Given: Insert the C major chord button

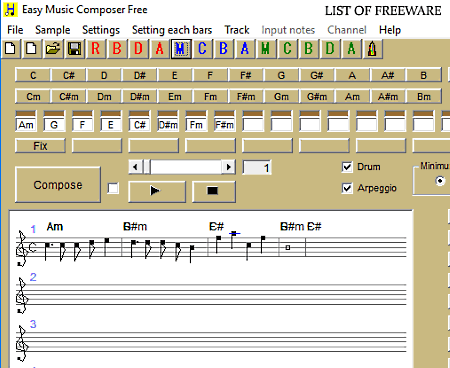Looking at the screenshot, I should pos(33,75).
